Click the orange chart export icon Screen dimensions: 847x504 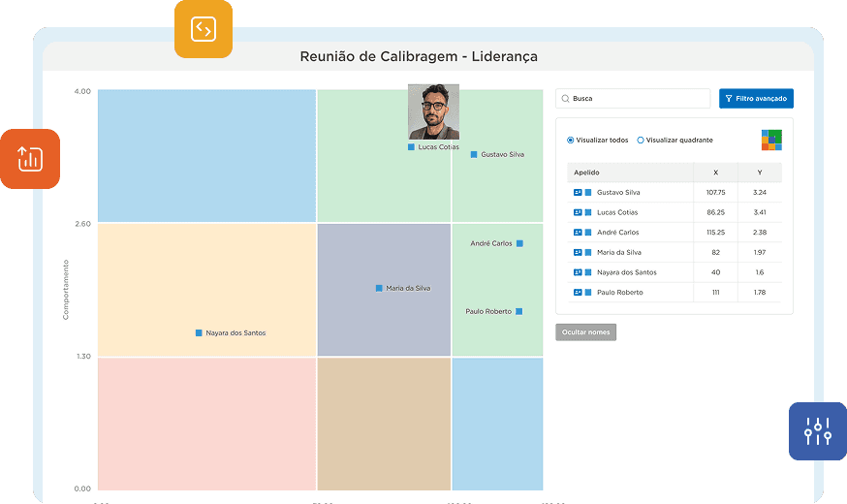point(30,159)
